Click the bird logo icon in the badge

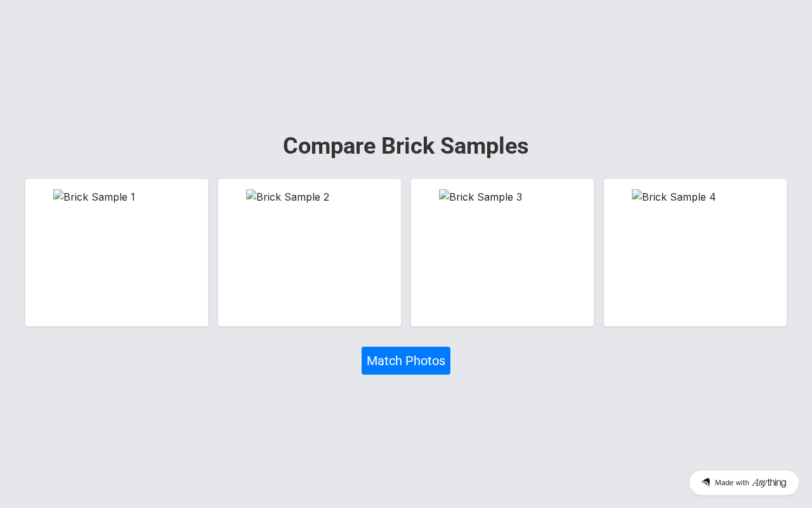705,483
